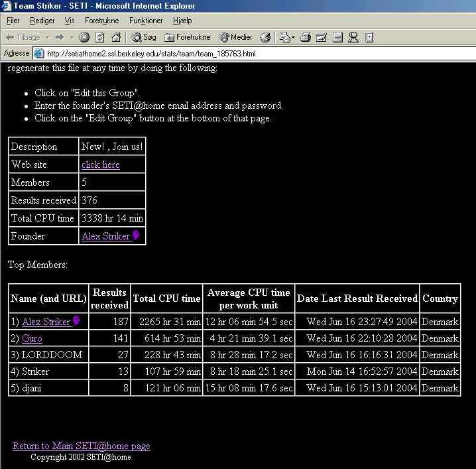476x469 pixels.
Task: Click the Country column header
Action: [440, 299]
